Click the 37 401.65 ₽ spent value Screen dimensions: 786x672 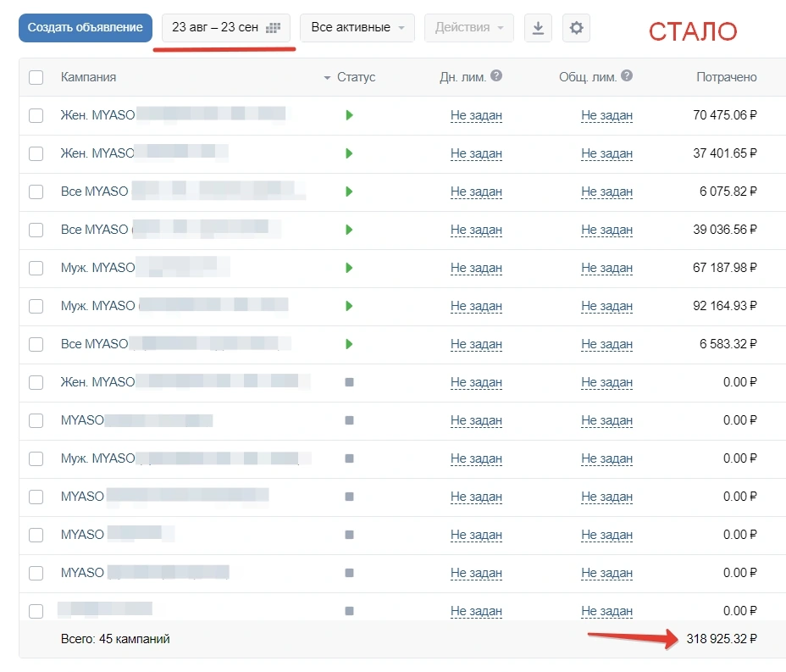pyautogui.click(x=725, y=153)
